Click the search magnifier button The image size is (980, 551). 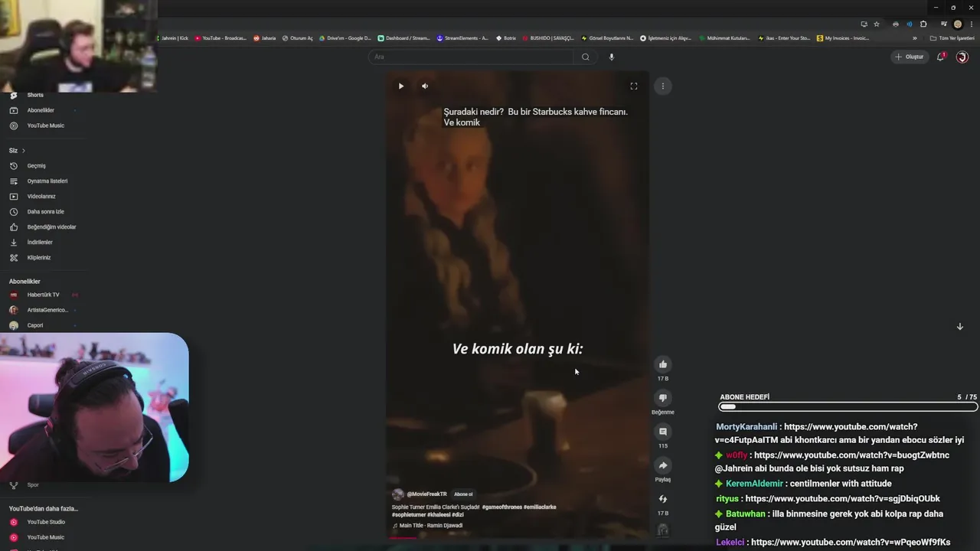point(586,57)
